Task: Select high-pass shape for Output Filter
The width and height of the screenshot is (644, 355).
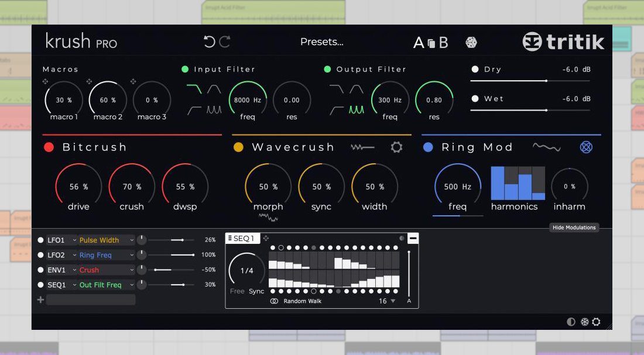Action: pyautogui.click(x=337, y=110)
